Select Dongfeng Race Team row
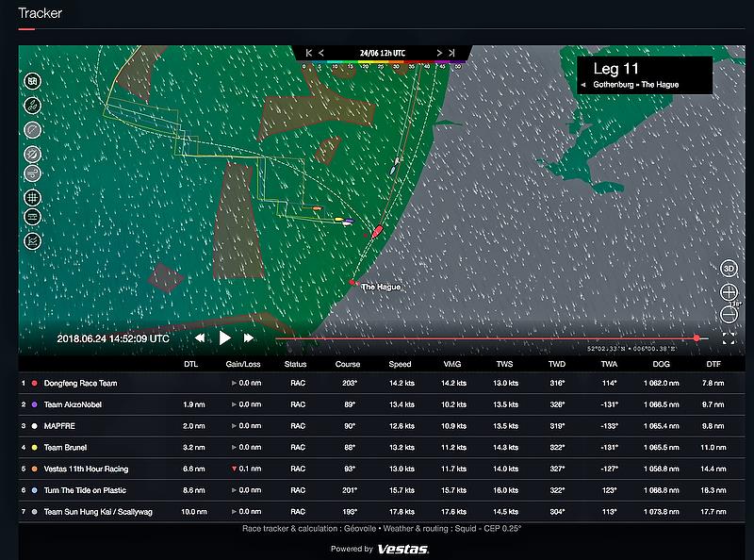The image size is (754, 560). 80,384
